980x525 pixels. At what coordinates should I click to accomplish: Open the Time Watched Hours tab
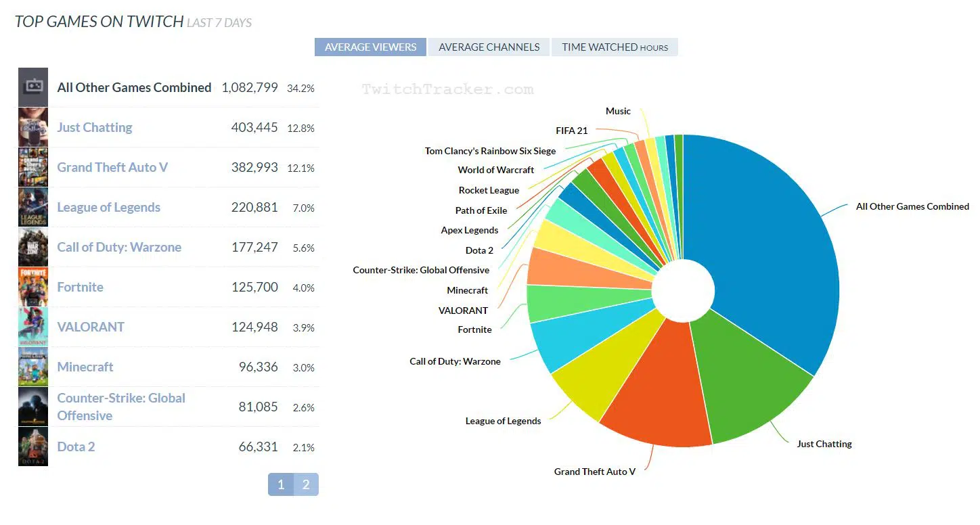(615, 47)
